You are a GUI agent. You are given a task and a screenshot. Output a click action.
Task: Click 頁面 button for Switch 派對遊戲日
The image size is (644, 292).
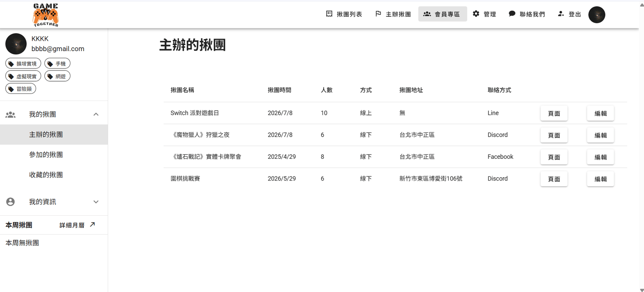pos(554,113)
